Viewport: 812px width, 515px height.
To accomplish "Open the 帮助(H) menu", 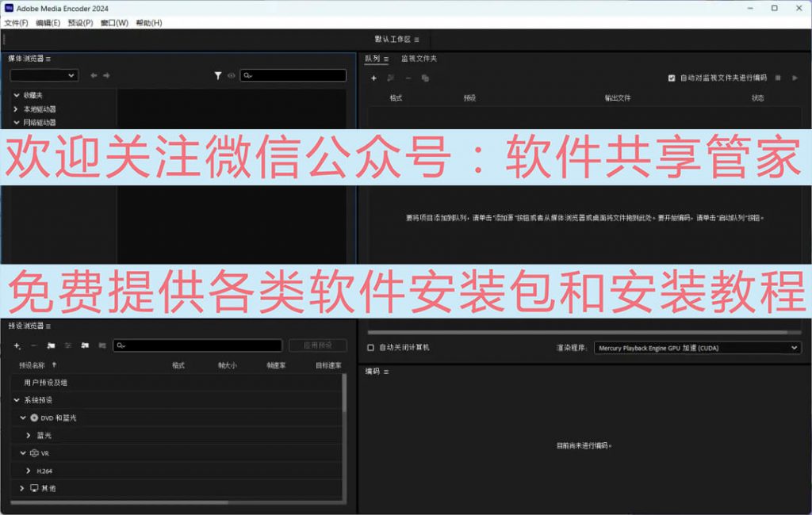I will 149,23.
